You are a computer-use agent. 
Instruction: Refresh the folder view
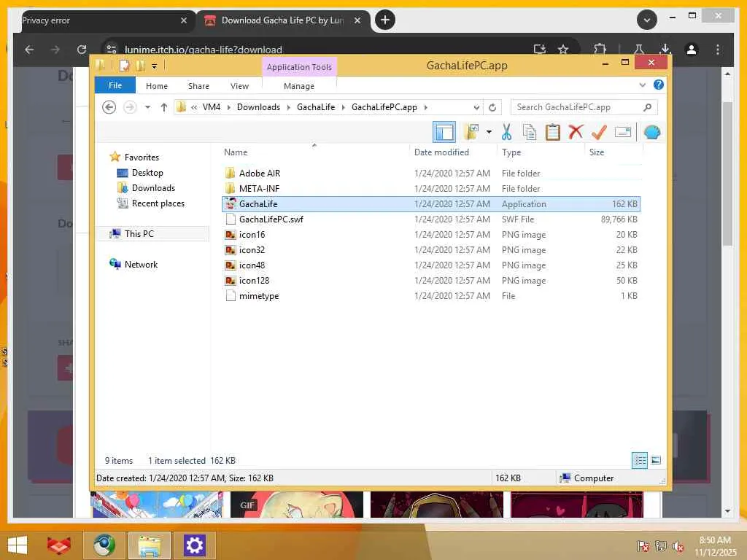(x=492, y=107)
